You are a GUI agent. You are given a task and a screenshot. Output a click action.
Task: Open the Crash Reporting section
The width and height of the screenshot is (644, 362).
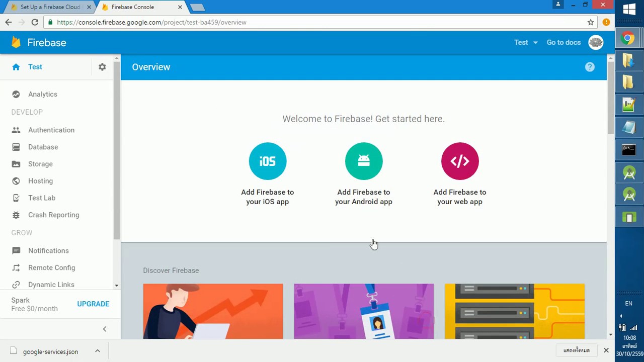(54, 215)
